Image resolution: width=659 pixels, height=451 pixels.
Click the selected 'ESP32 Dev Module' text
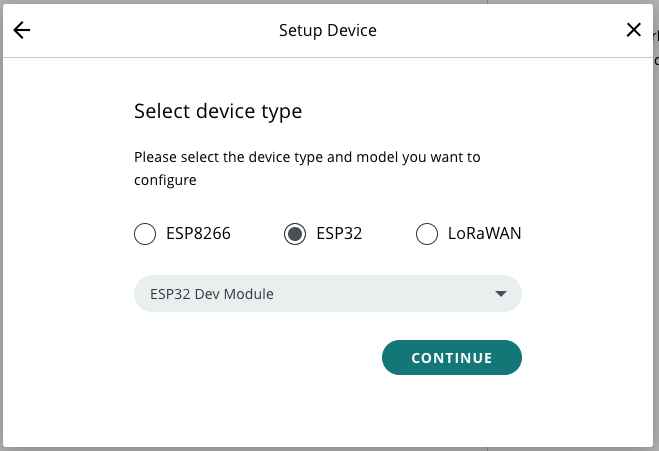click(x=212, y=294)
